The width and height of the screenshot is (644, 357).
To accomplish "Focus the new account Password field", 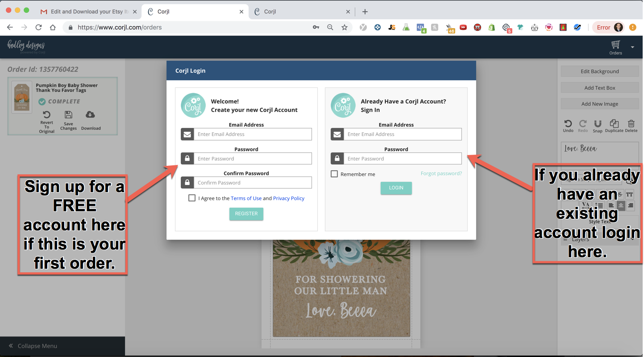I will [x=253, y=159].
